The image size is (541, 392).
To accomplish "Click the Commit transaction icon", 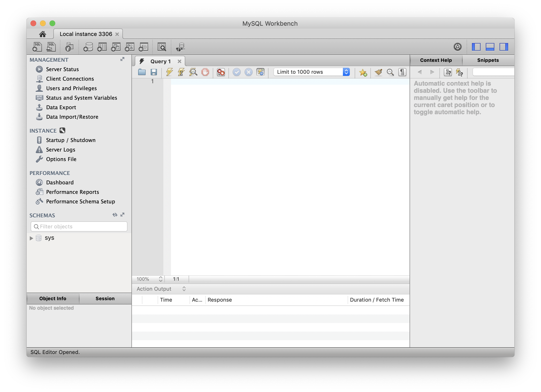I will pos(236,72).
